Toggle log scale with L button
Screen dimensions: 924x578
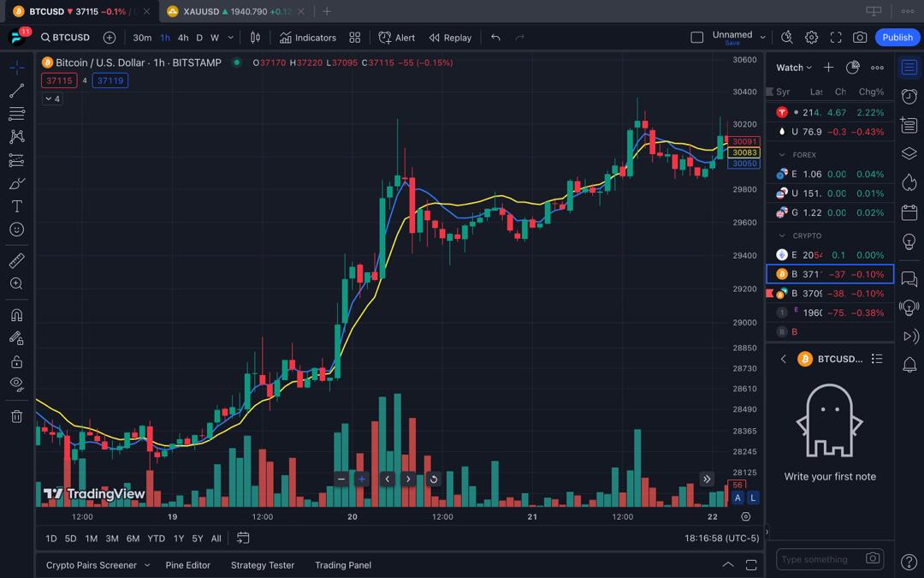753,498
